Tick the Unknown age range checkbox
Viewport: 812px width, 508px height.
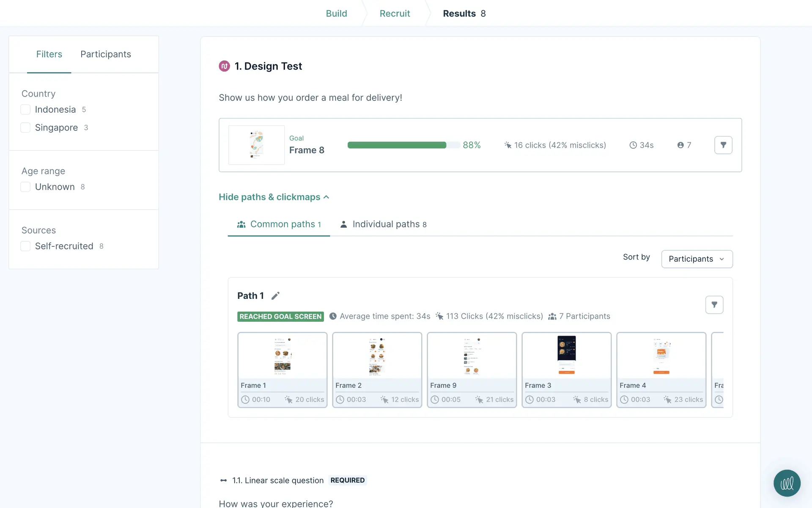point(25,187)
